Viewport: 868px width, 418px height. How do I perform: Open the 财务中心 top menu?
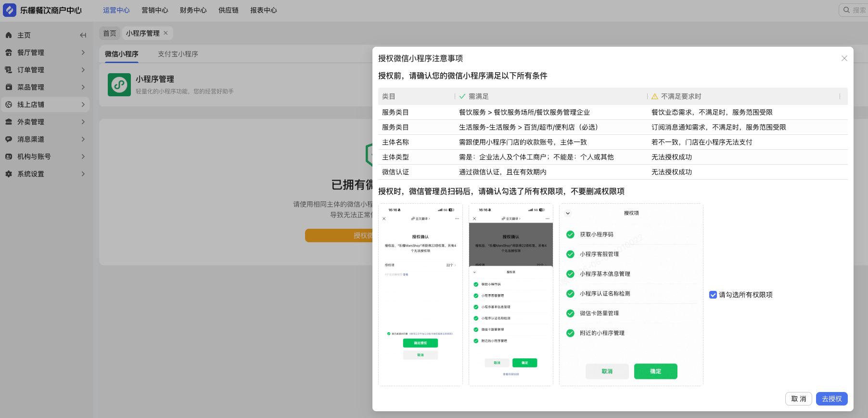(x=193, y=10)
